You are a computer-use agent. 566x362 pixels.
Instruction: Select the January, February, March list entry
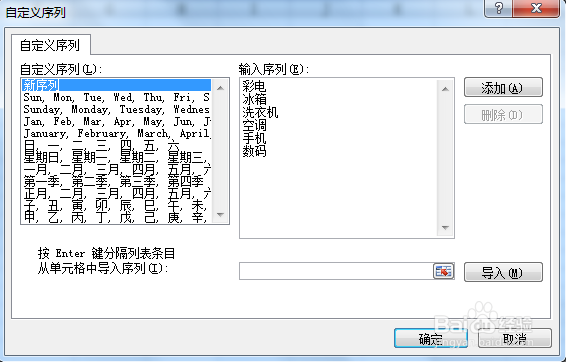coord(116,134)
